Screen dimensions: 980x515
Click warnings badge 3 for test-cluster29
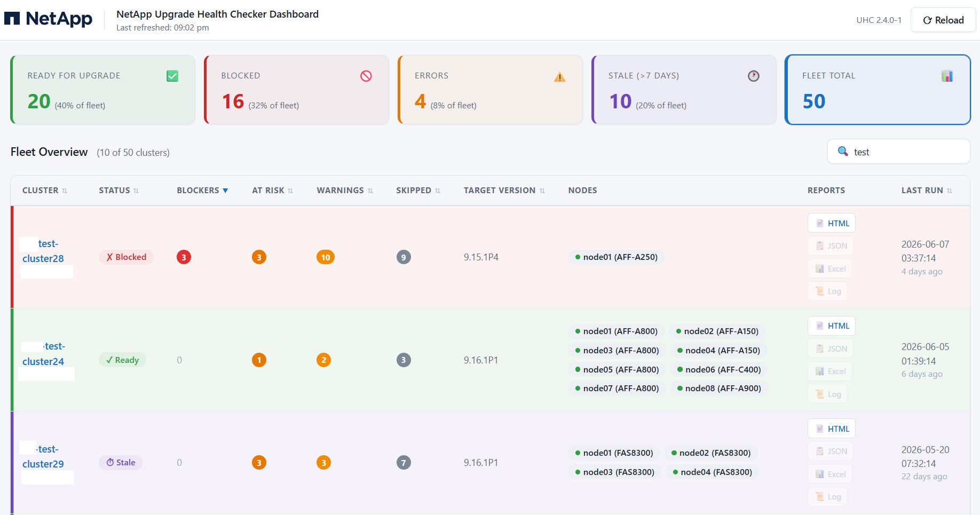[x=323, y=463]
